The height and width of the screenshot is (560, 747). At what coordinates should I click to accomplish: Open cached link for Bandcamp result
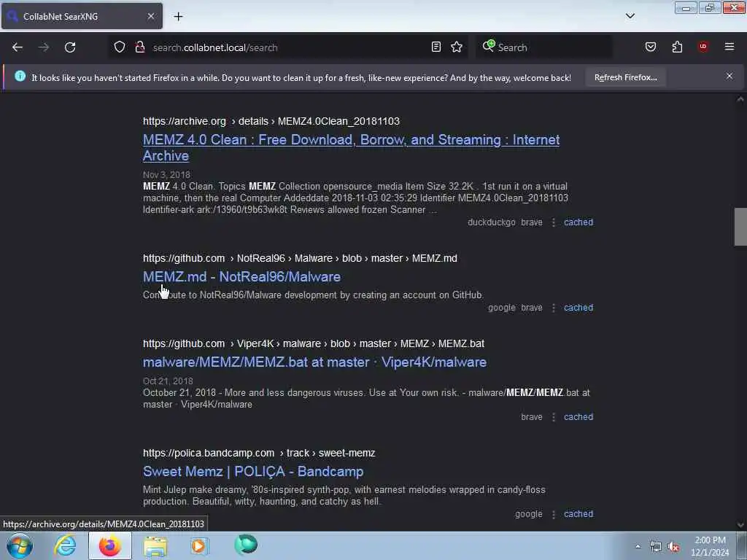(x=578, y=514)
